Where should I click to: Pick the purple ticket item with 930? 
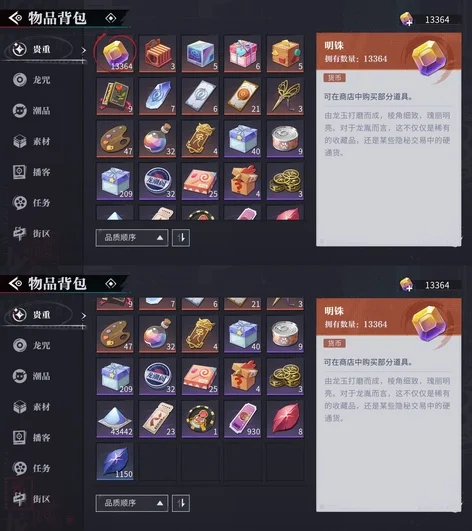tap(242, 419)
